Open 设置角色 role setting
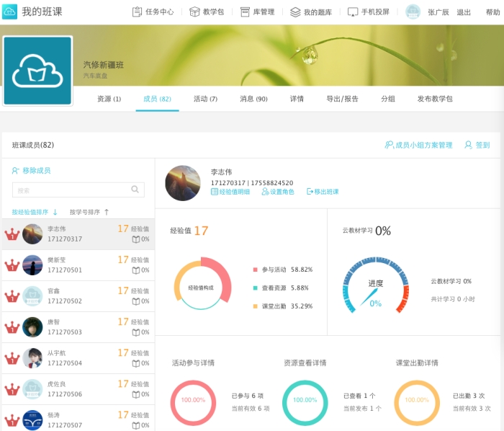The image size is (504, 431). point(277,192)
